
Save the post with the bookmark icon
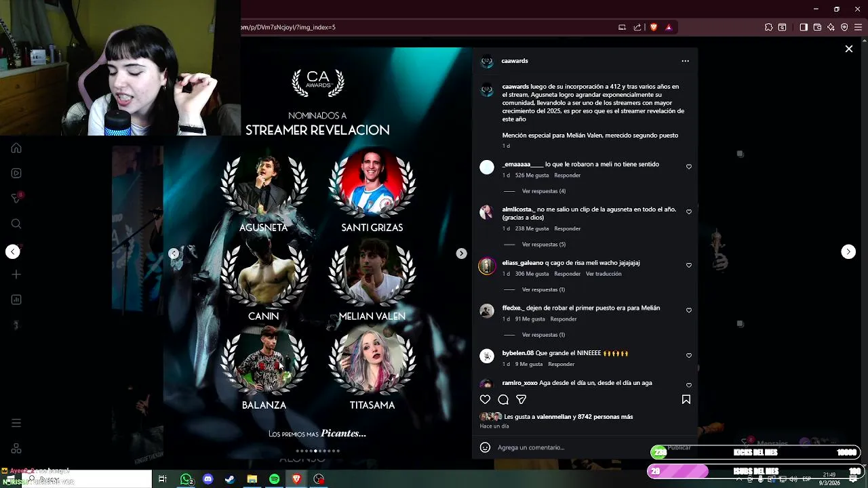tap(686, 400)
